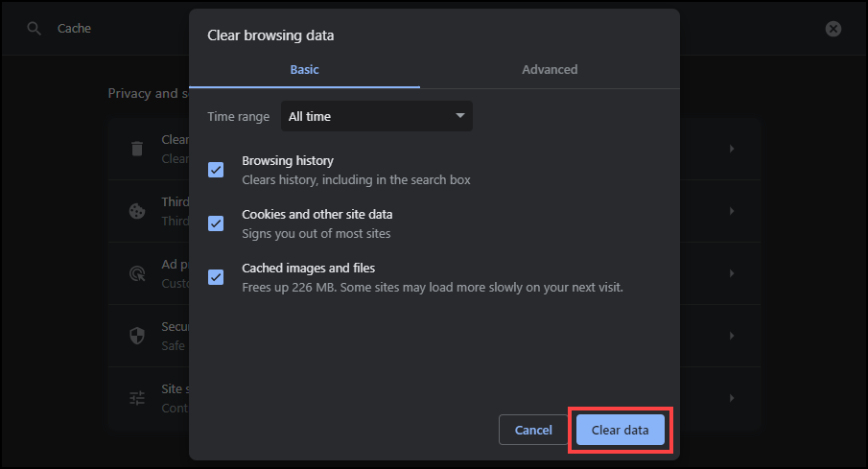Expand the security row chevron arrow

pos(732,336)
